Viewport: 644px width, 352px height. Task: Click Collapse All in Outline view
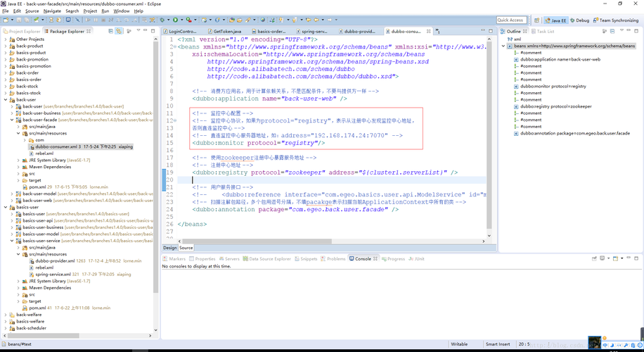pos(612,31)
